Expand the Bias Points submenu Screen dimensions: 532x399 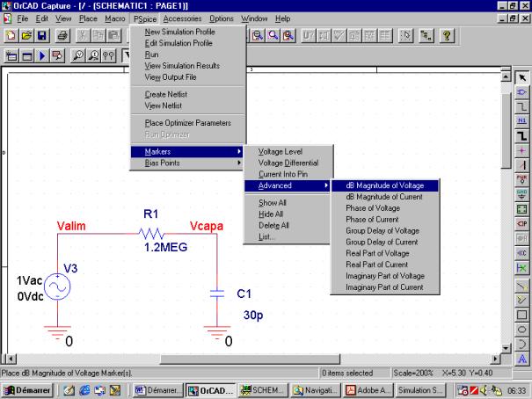click(187, 163)
